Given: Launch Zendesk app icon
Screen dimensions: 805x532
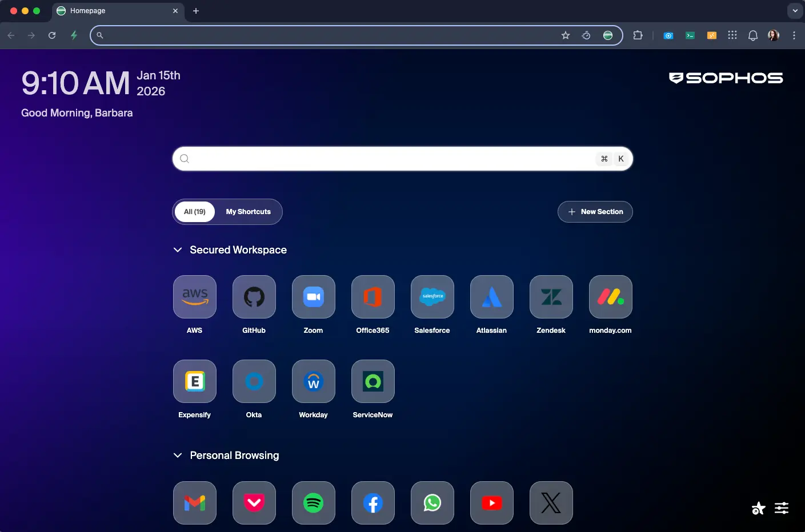Looking at the screenshot, I should coord(551,297).
